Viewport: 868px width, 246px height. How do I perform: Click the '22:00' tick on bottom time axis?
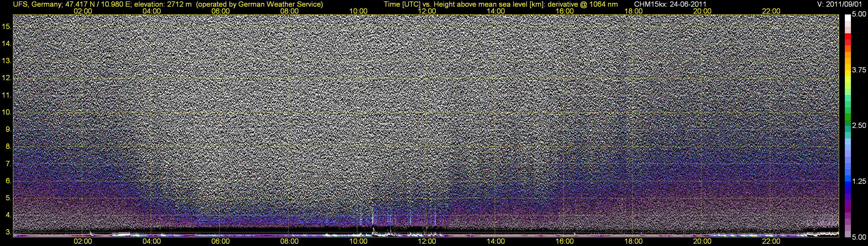click(771, 242)
